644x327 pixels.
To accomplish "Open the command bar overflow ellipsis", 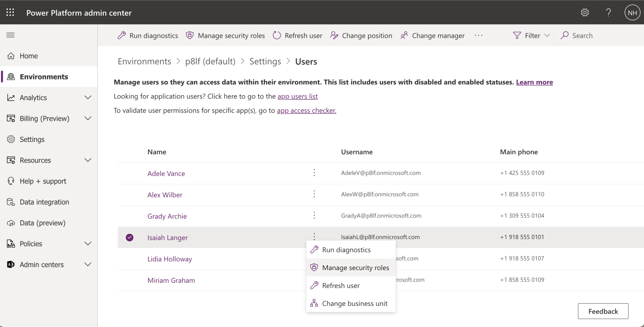I will tap(478, 35).
